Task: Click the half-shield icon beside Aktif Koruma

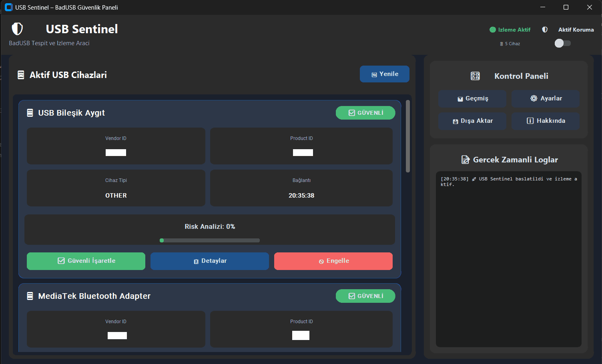Action: 545,30
